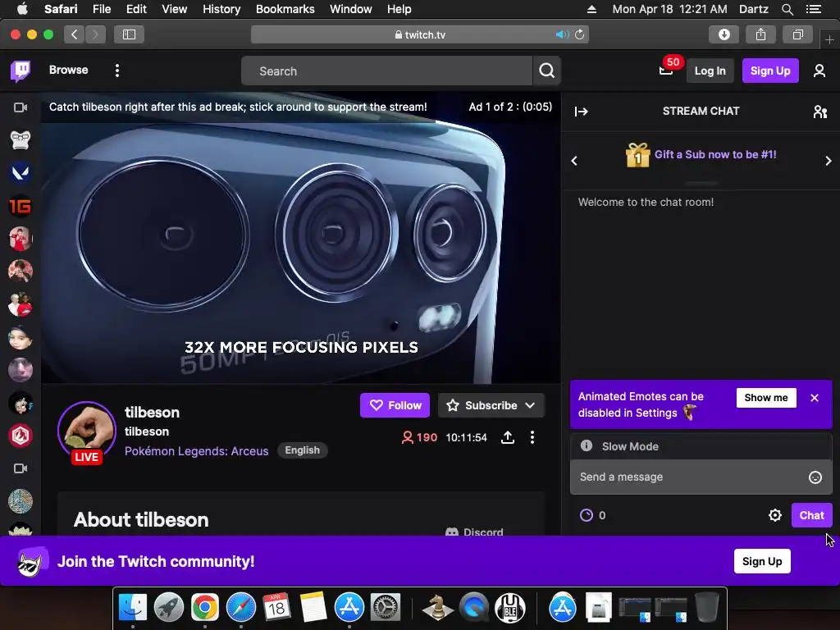The image size is (840, 630).
Task: Open the stream options three-dot menu
Action: tap(532, 437)
